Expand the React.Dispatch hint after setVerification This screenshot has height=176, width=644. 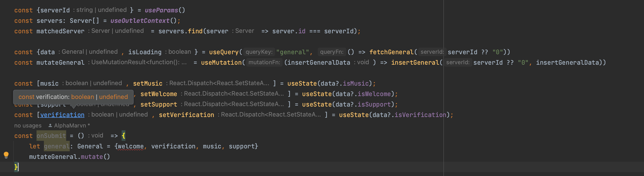[271, 115]
